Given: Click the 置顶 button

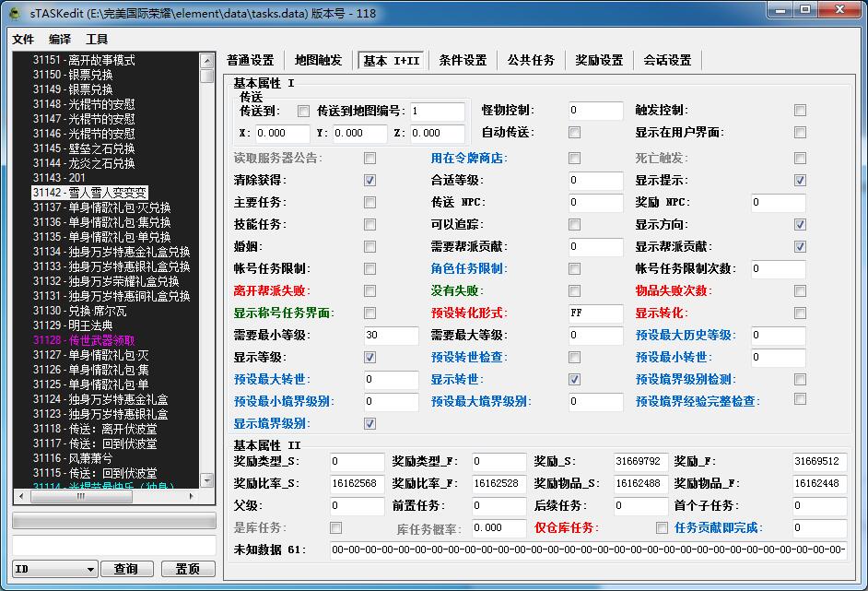Looking at the screenshot, I should pyautogui.click(x=188, y=569).
